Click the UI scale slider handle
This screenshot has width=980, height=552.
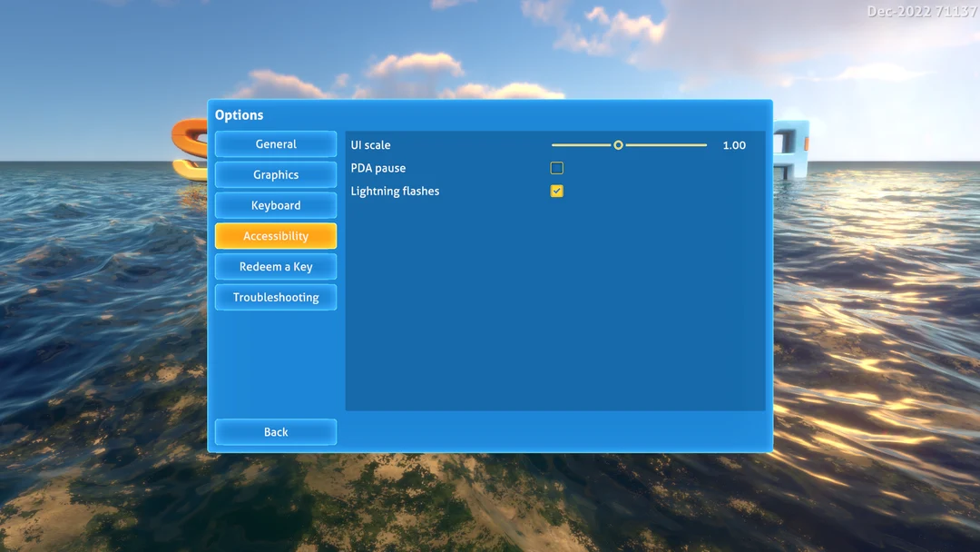click(619, 144)
